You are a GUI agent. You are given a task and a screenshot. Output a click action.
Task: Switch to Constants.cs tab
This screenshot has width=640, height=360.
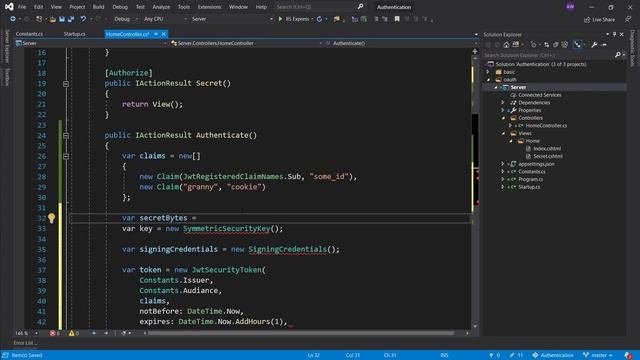[29, 34]
